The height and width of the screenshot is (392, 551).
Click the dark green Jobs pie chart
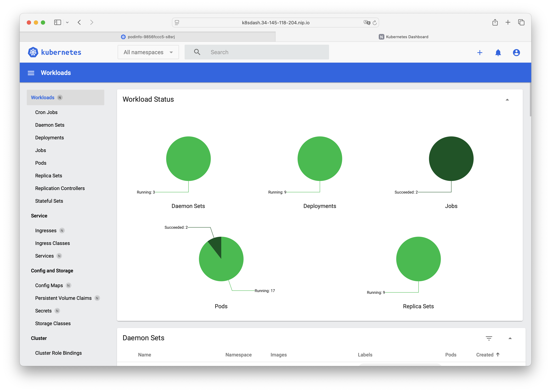click(451, 159)
